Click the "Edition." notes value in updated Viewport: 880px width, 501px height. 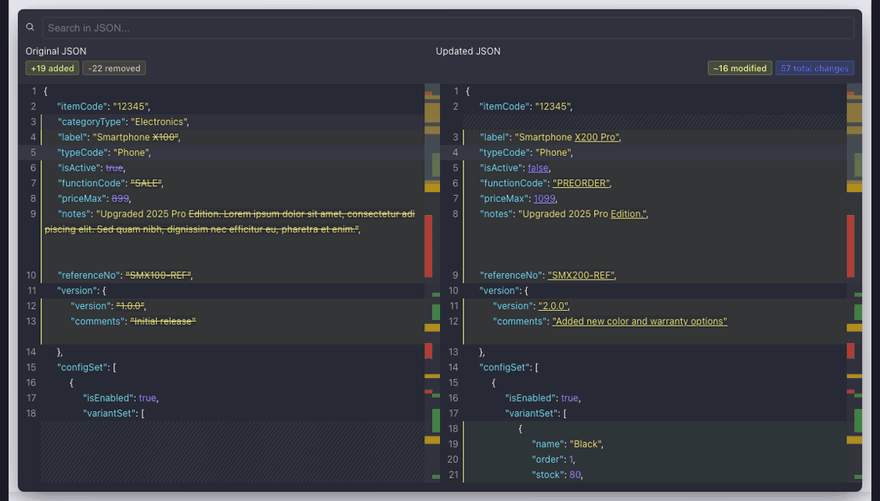(628, 214)
